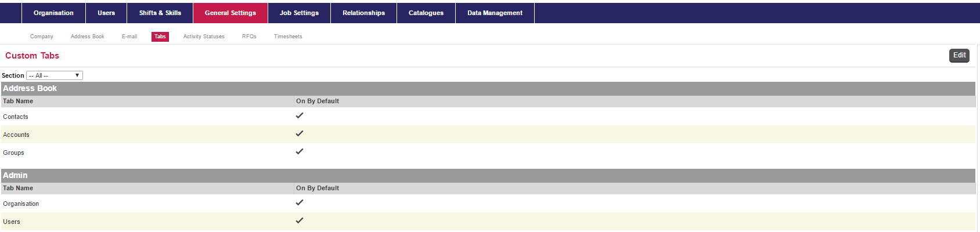The image size is (980, 232).
Task: Open Shifts & Skills tab
Action: coord(160,13)
